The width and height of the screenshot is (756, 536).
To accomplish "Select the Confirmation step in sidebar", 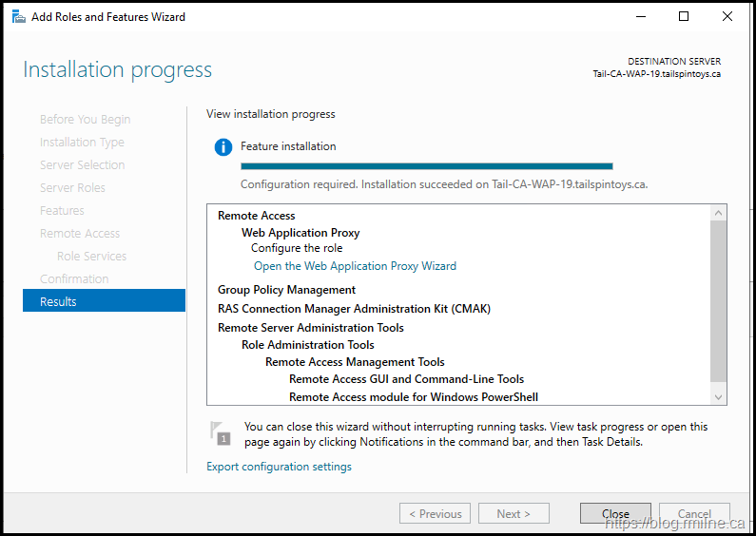I will tap(74, 278).
